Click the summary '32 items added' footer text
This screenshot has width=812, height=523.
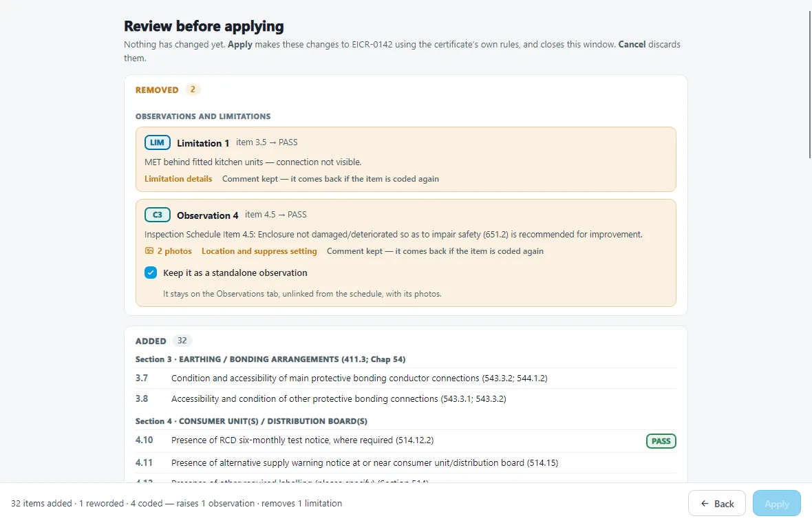pyautogui.click(x=176, y=503)
